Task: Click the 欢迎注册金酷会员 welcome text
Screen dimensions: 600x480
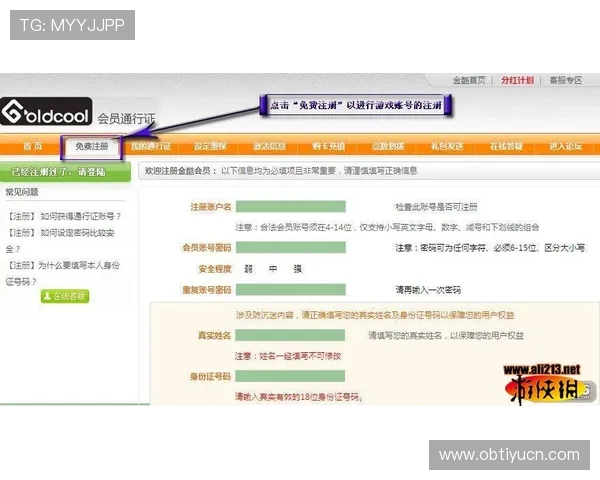Action: (181, 171)
